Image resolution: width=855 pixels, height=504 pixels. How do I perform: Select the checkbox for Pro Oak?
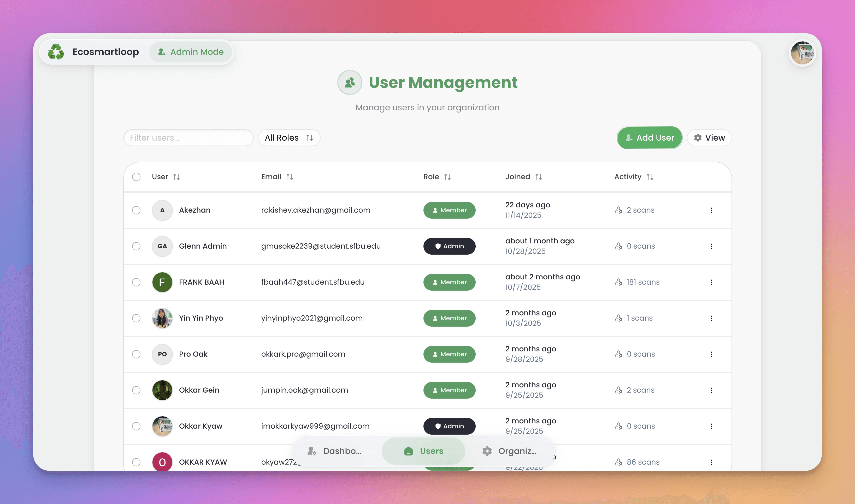pos(136,354)
